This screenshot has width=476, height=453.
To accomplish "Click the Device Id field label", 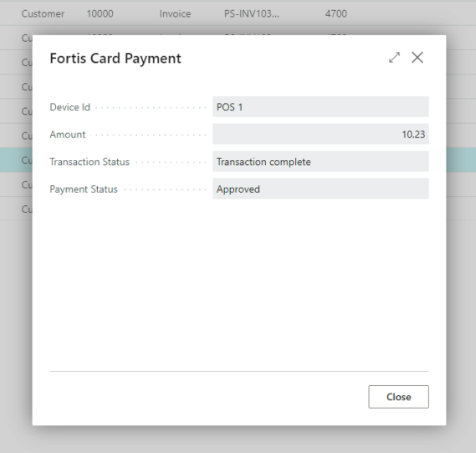I will coord(69,107).
